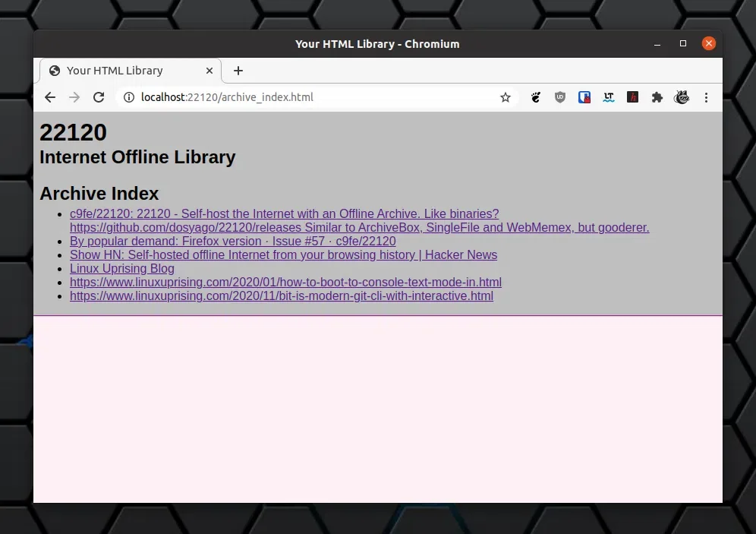
Task: Click the red 'h' extension icon
Action: click(x=632, y=97)
